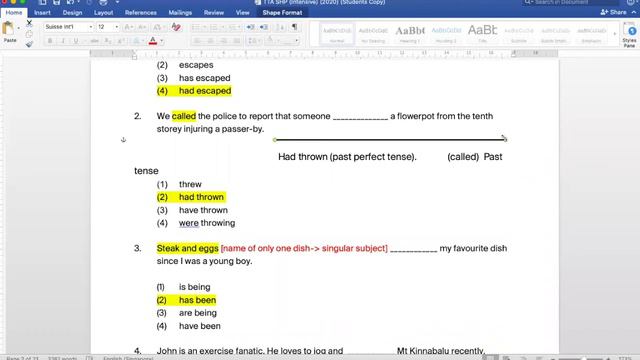Click the Sort icon in paragraph group
Viewport: 640px width, 360px height.
click(x=280, y=27)
